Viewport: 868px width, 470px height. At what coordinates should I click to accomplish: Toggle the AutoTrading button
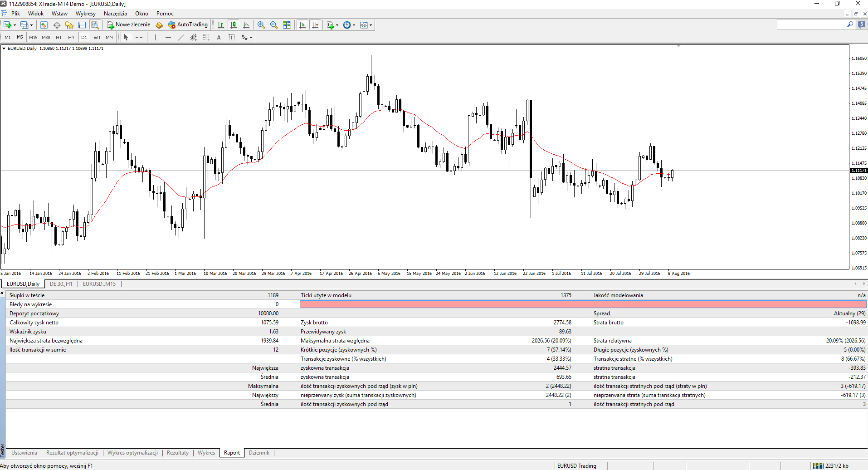[188, 25]
